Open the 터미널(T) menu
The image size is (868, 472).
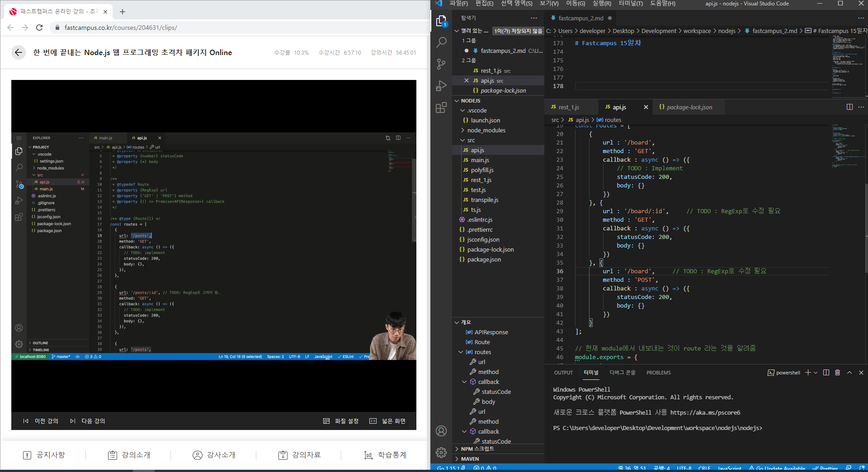click(x=631, y=4)
